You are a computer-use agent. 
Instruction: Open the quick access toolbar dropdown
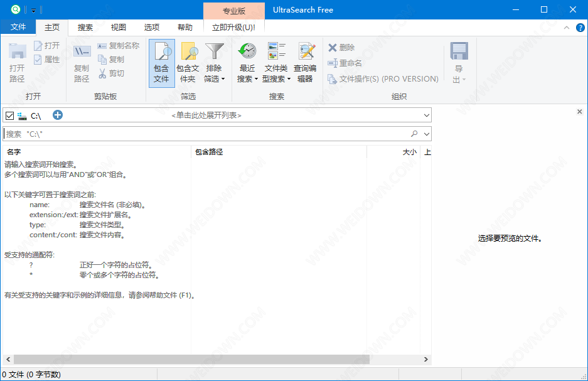click(x=33, y=10)
